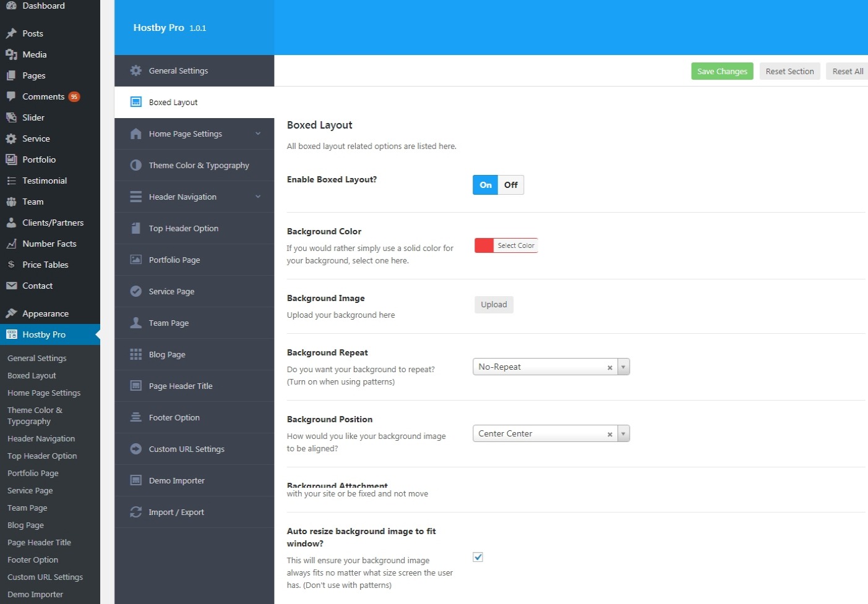868x604 pixels.
Task: Click the Boxed Layout panel icon
Action: (x=136, y=102)
